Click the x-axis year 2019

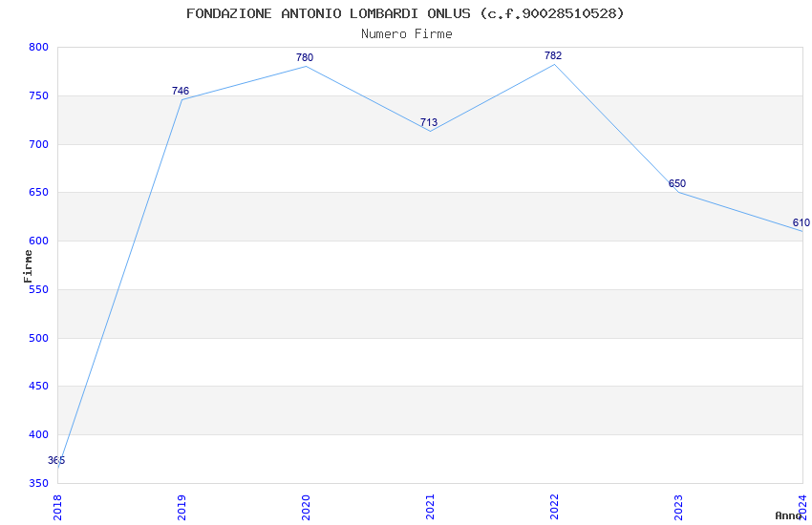tap(182, 508)
